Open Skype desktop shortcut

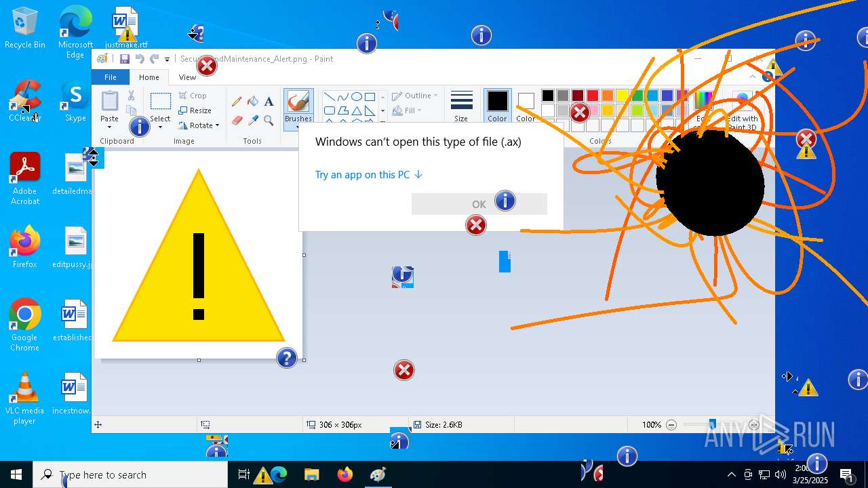point(75,102)
